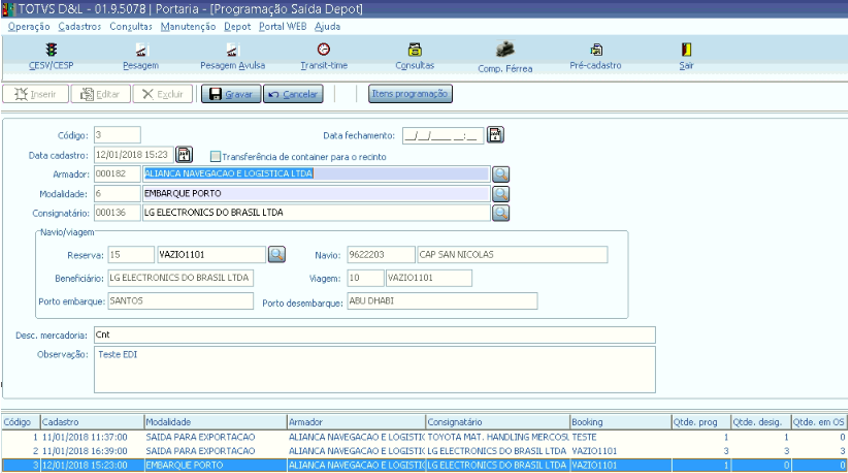The width and height of the screenshot is (848, 473).
Task: Sort by the Cadastro column header
Action: (x=92, y=422)
